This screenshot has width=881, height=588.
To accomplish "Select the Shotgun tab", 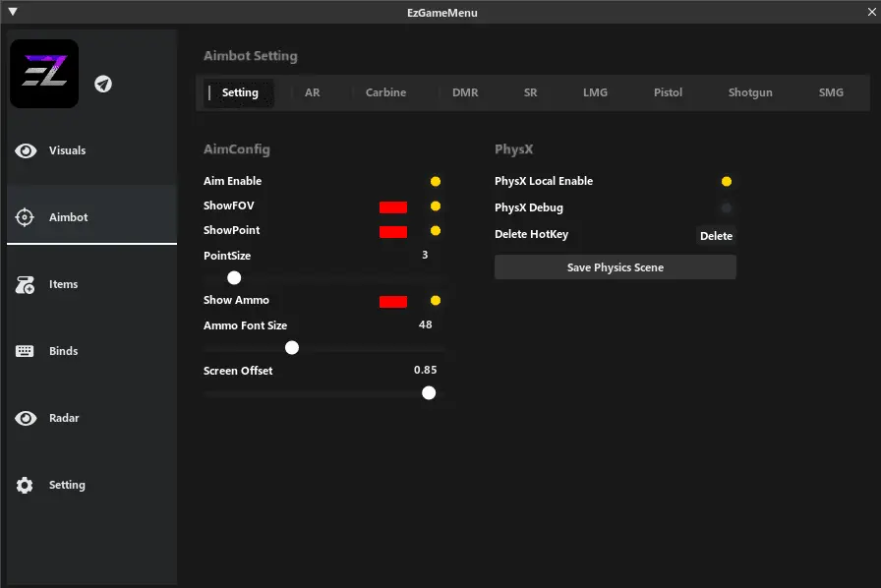I will [x=750, y=92].
